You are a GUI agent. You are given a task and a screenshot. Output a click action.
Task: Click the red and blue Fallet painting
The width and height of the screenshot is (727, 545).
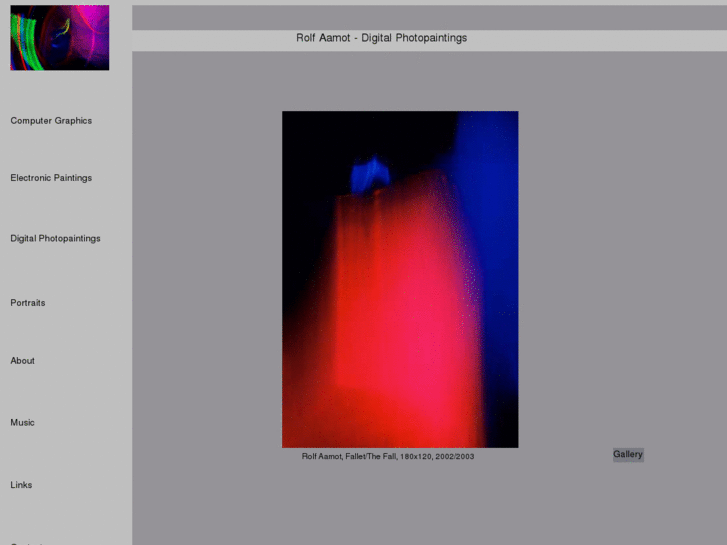(x=400, y=279)
